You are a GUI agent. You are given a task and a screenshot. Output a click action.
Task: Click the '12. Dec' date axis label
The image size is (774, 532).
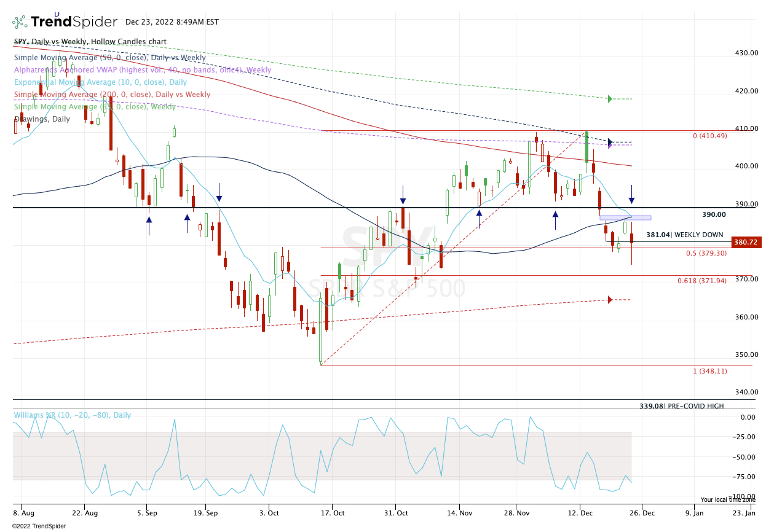pos(582,512)
